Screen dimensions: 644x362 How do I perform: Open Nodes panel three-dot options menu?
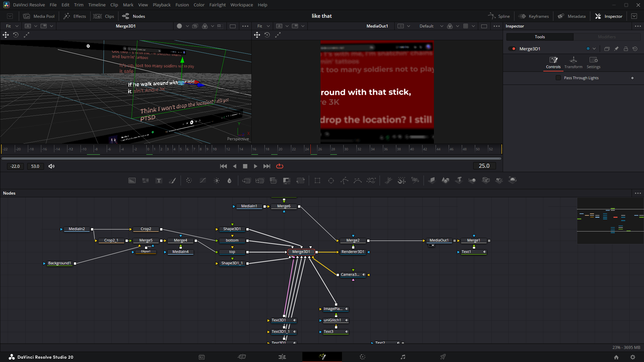pyautogui.click(x=638, y=193)
